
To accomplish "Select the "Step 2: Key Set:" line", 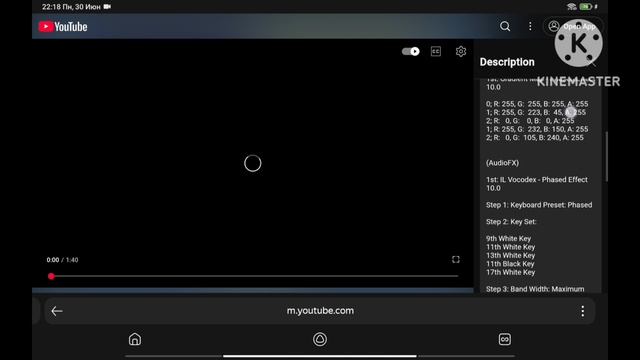I will 511,222.
